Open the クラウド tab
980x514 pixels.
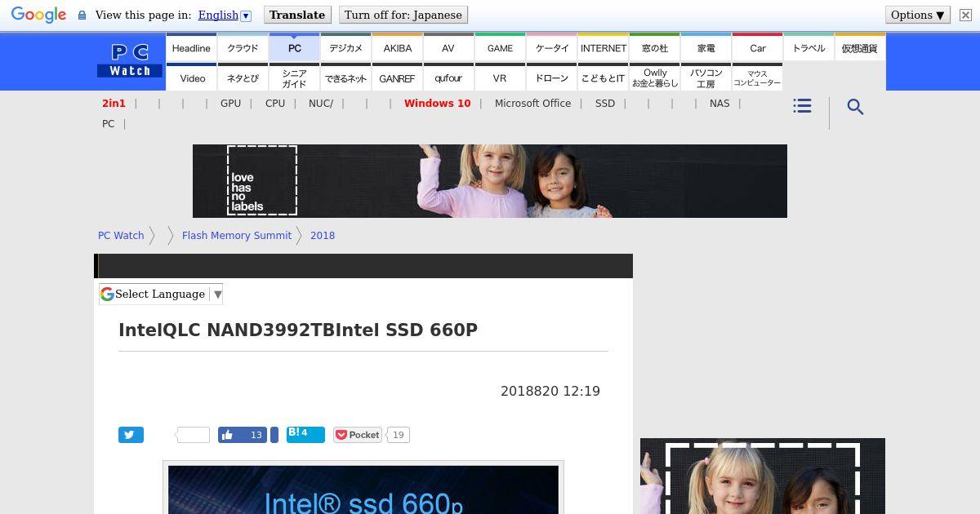[243, 48]
